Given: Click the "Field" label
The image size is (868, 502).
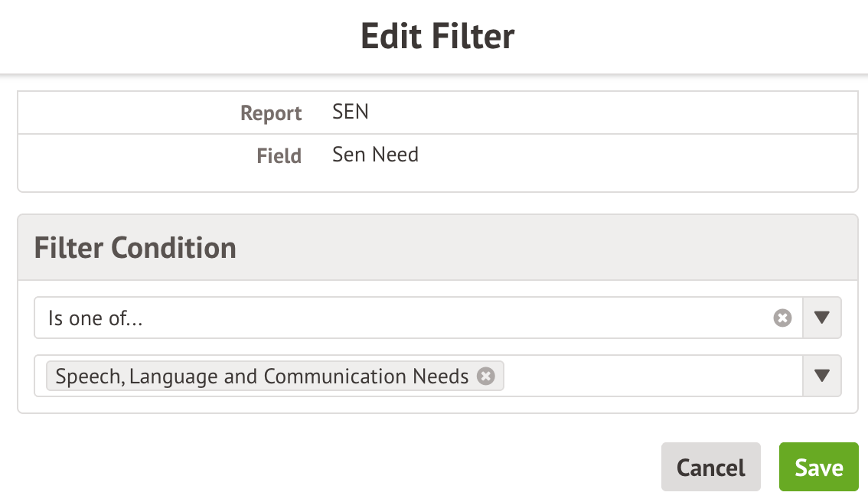Looking at the screenshot, I should tap(279, 156).
